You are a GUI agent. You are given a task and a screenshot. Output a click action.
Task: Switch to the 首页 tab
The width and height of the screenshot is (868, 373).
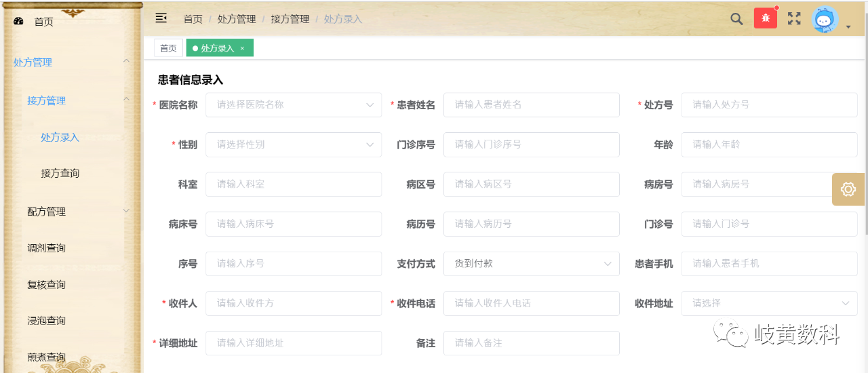coord(168,48)
